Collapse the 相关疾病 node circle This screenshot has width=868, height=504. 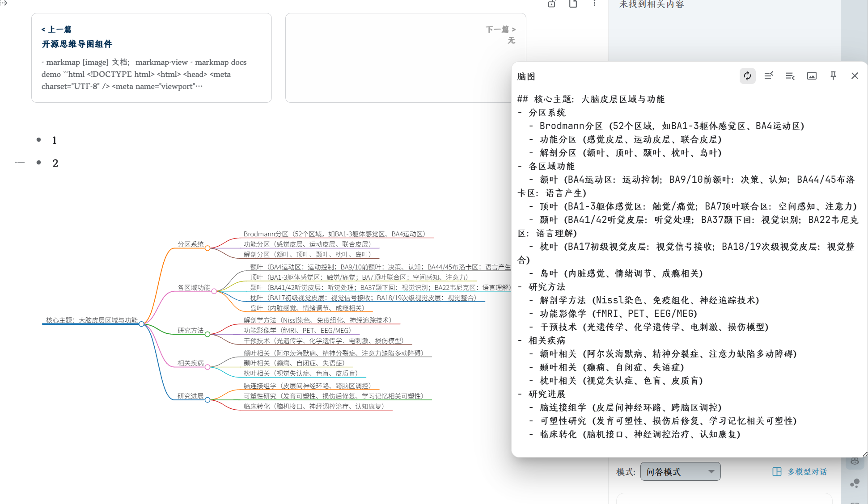coord(207,367)
